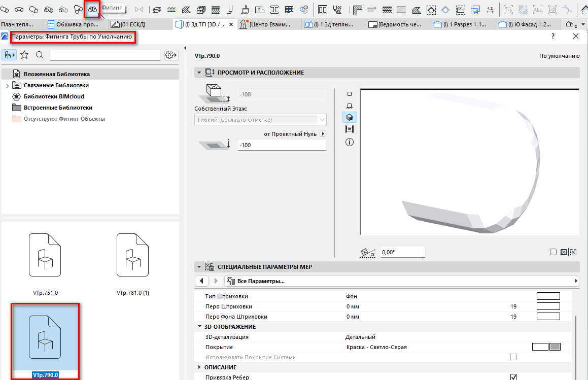Uncheck the Привязка Ребер checkbox
This screenshot has height=380, width=588.
(513, 376)
